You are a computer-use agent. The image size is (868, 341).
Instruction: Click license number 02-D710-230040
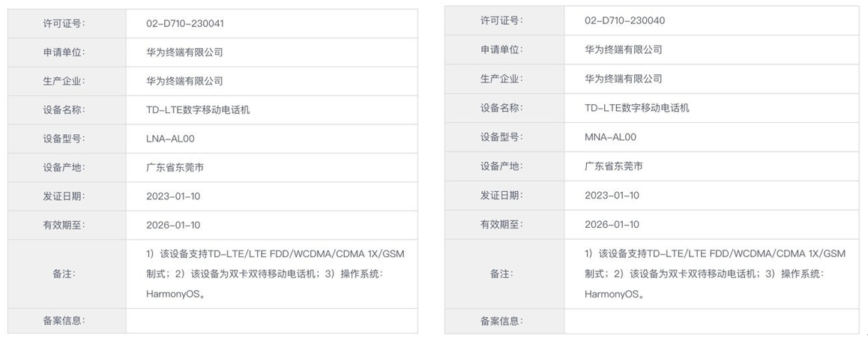[624, 20]
